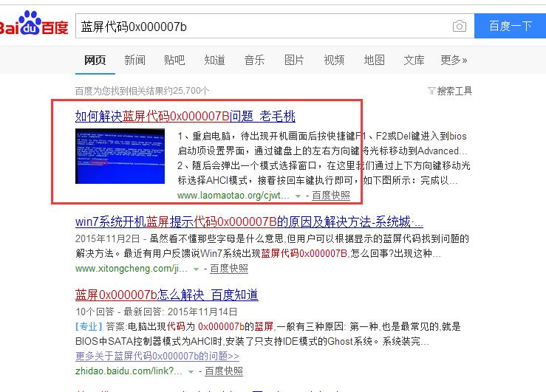
Task: Open result win7系统开机蓝屏提示代码0x000007B
Action: pyautogui.click(x=249, y=221)
